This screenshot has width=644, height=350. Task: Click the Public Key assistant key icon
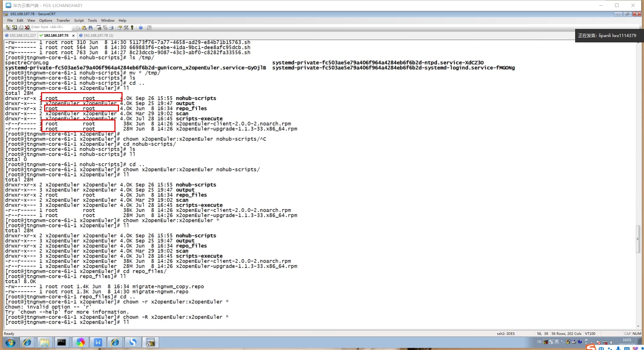tap(132, 28)
